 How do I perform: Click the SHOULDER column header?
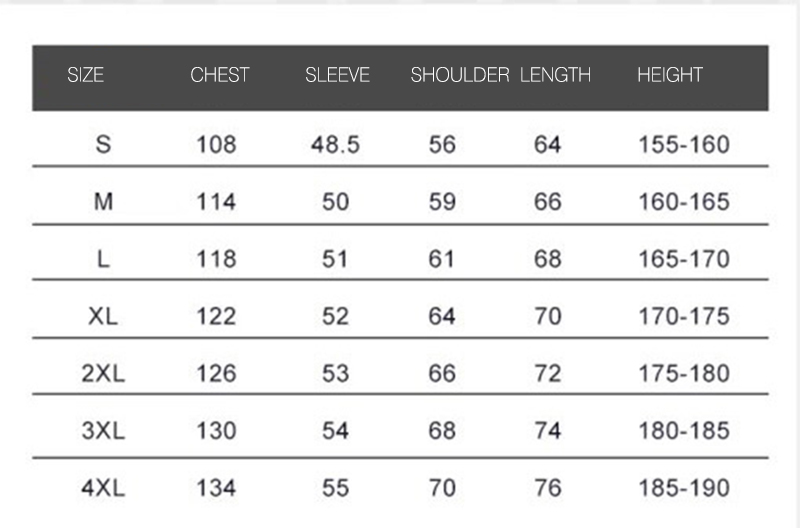tap(460, 75)
